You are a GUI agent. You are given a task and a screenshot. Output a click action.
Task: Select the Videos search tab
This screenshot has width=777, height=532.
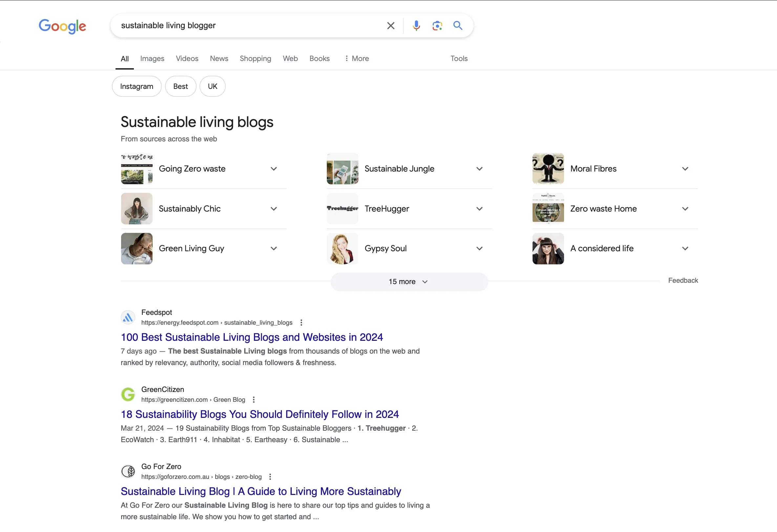click(187, 58)
